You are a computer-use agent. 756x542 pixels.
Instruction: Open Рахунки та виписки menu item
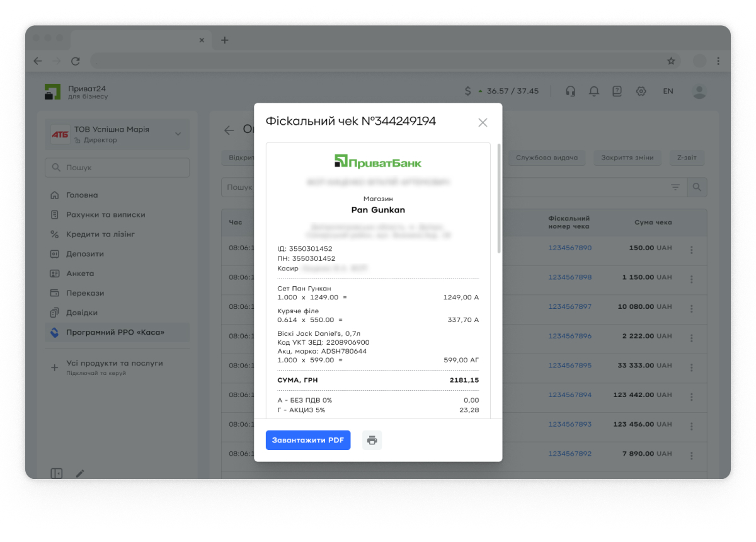pos(105,215)
